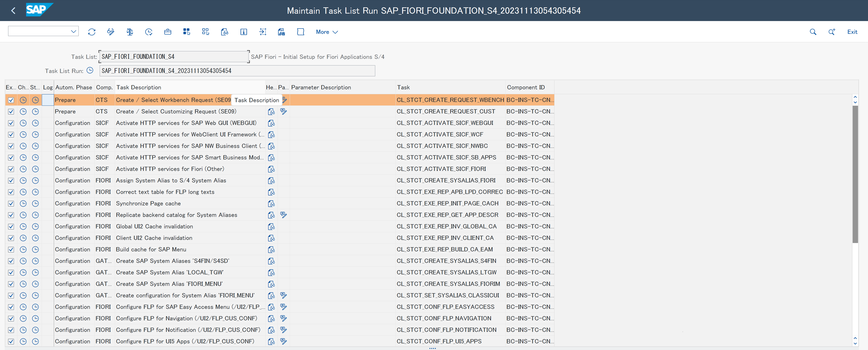This screenshot has width=868, height=350.
Task: Click the Display/Change glasses-pencil icon
Action: (x=111, y=32)
